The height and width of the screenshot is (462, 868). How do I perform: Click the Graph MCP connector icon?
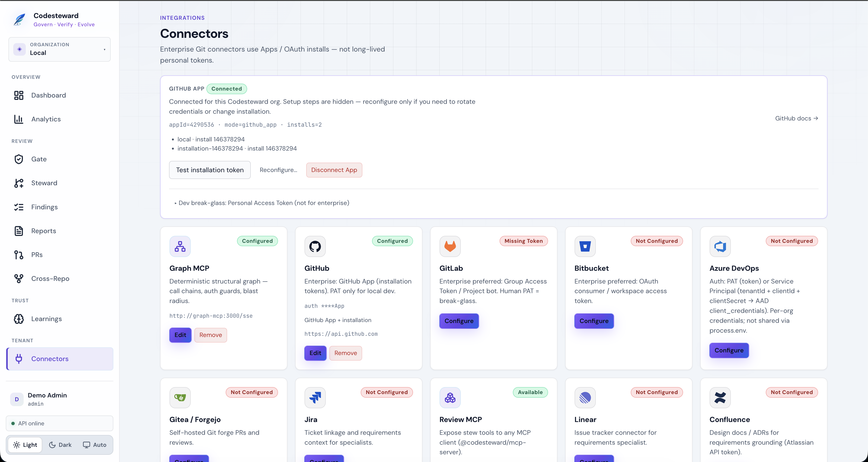click(180, 246)
